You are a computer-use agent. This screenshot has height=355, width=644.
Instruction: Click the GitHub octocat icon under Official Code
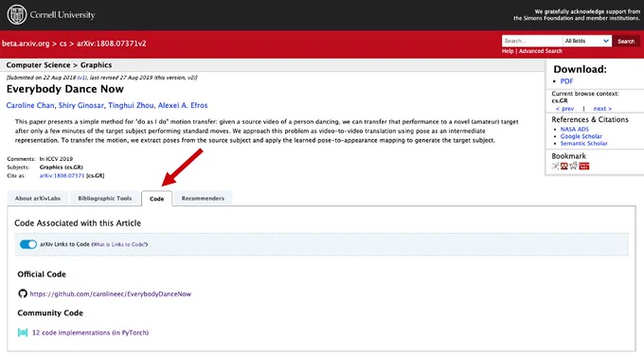tap(23, 293)
